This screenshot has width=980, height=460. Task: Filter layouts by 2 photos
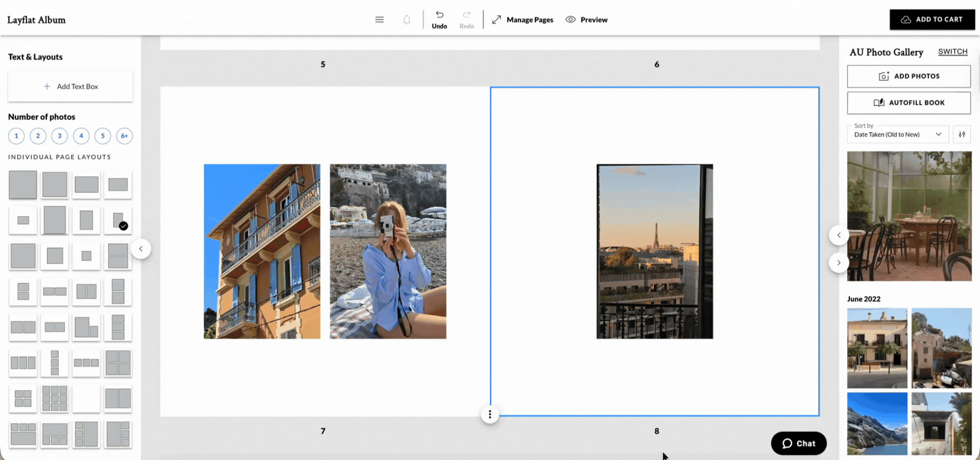tap(38, 135)
